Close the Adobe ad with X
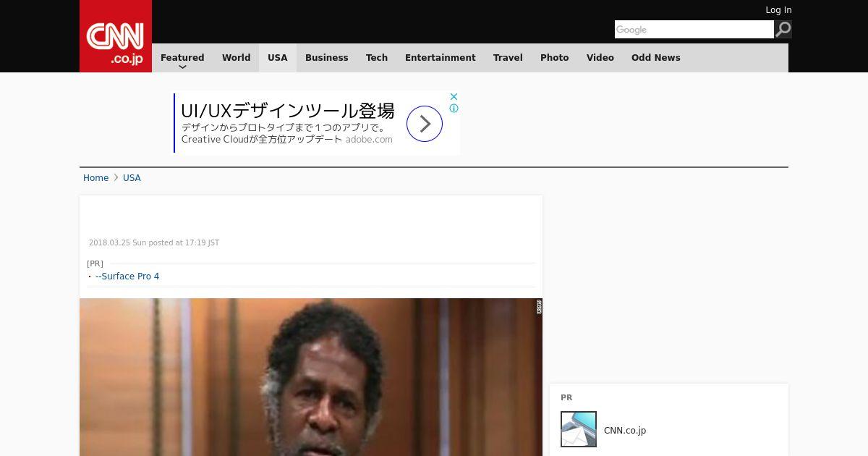This screenshot has height=456, width=868. coord(454,96)
